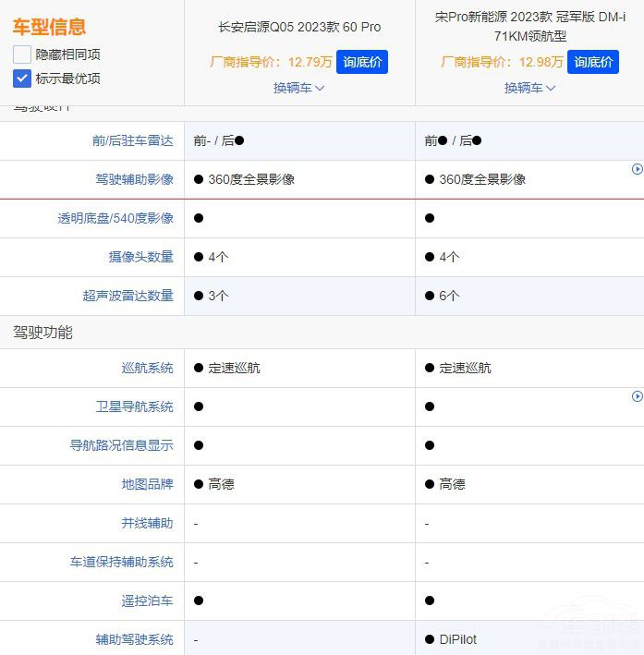644x655 pixels.
Task: Click the 超声波雷达数量 row label
Action: (x=128, y=296)
